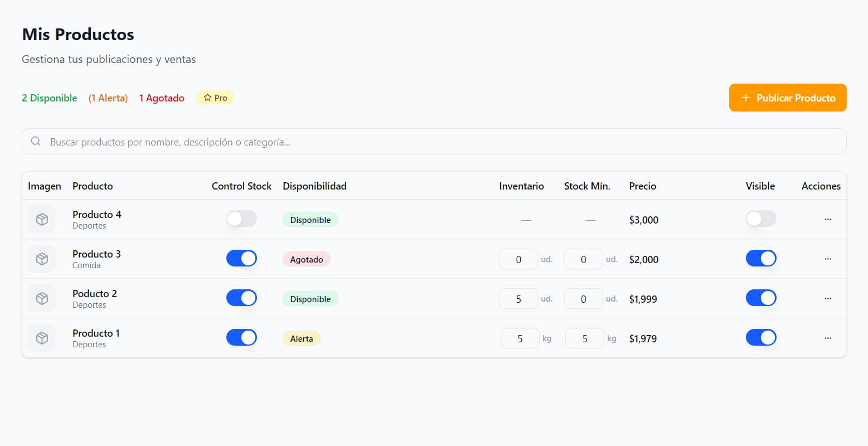Click the Producto 1 box image icon
868x446 pixels.
pyautogui.click(x=42, y=338)
